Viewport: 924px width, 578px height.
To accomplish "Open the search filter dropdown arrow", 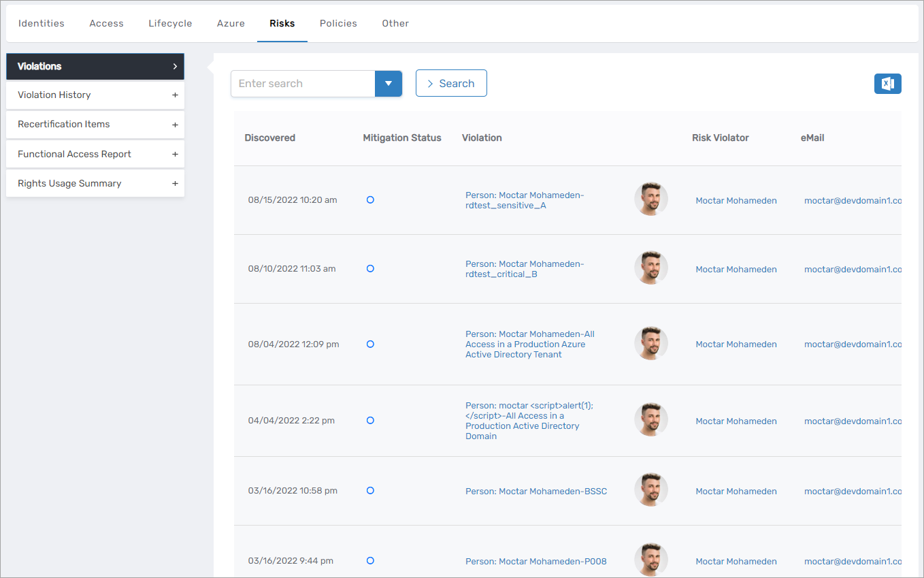I will [389, 84].
